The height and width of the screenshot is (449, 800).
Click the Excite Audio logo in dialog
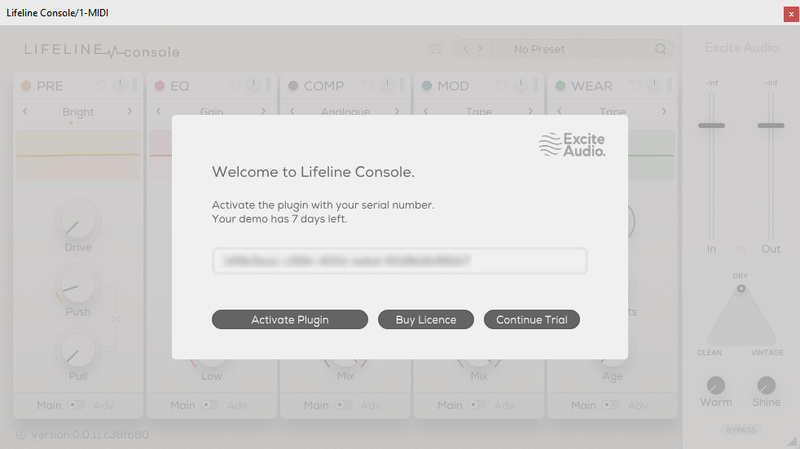572,145
